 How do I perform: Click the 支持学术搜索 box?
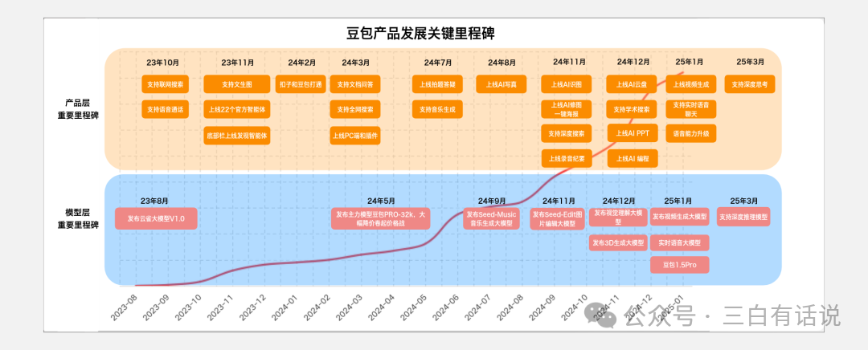pyautogui.click(x=633, y=109)
